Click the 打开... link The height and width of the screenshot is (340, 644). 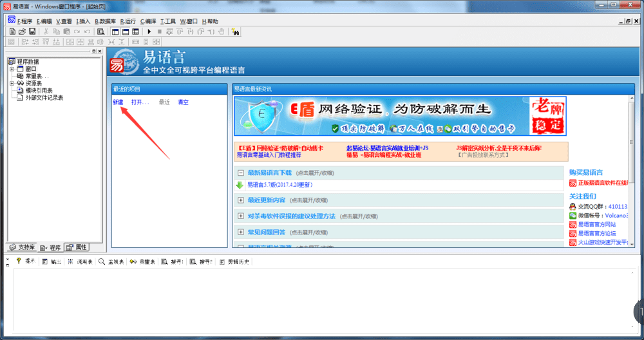point(140,102)
